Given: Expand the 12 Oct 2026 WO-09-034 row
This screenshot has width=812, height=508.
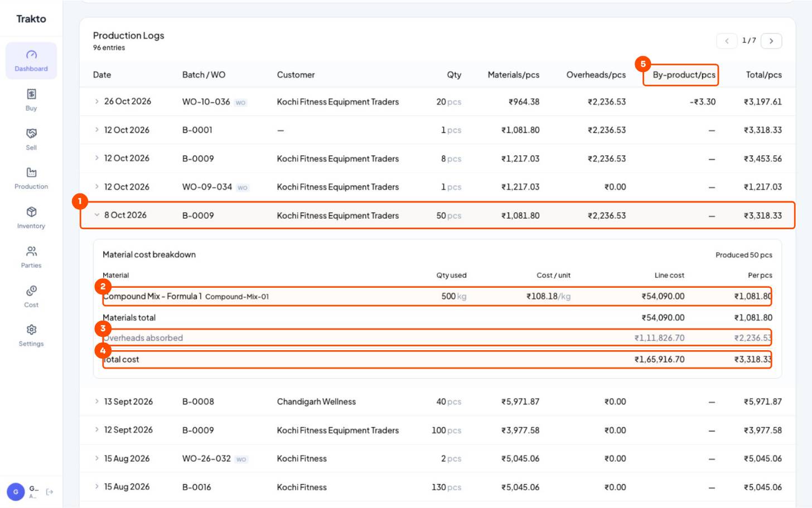Looking at the screenshot, I should (x=96, y=187).
